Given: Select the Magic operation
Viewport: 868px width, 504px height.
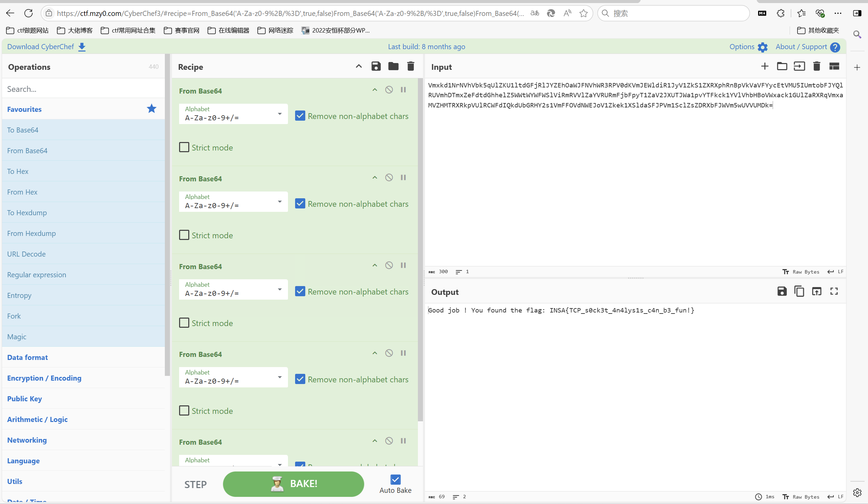Looking at the screenshot, I should tap(83, 336).
